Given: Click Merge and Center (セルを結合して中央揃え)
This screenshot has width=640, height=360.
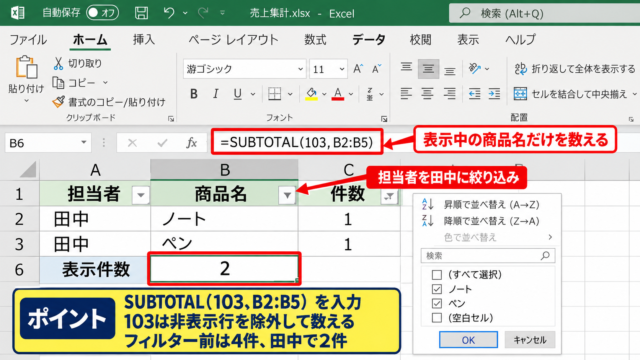Looking at the screenshot, I should coord(571,94).
